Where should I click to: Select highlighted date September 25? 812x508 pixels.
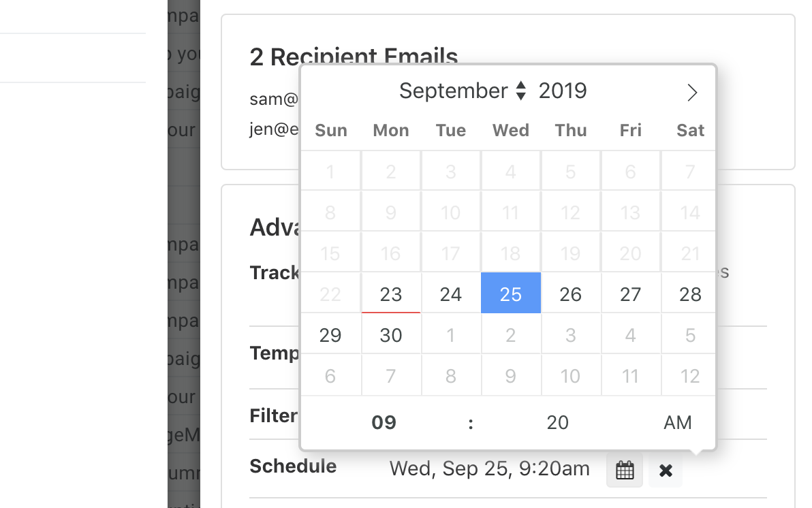pos(511,294)
